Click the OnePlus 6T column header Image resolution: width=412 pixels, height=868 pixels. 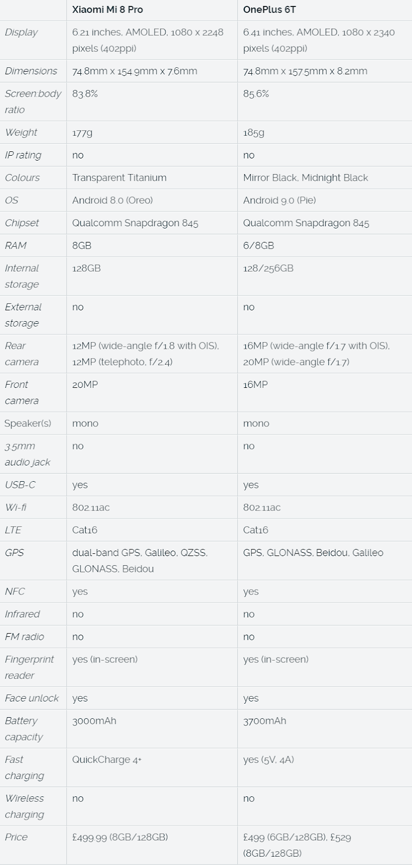pos(269,10)
